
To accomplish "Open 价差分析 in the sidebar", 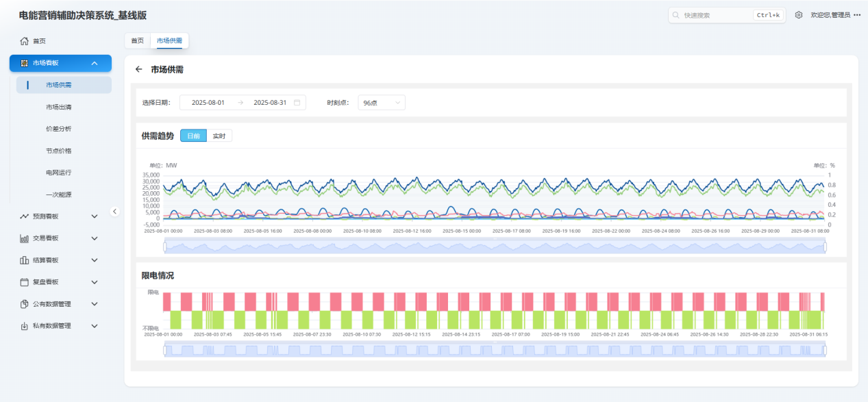I will [58, 129].
